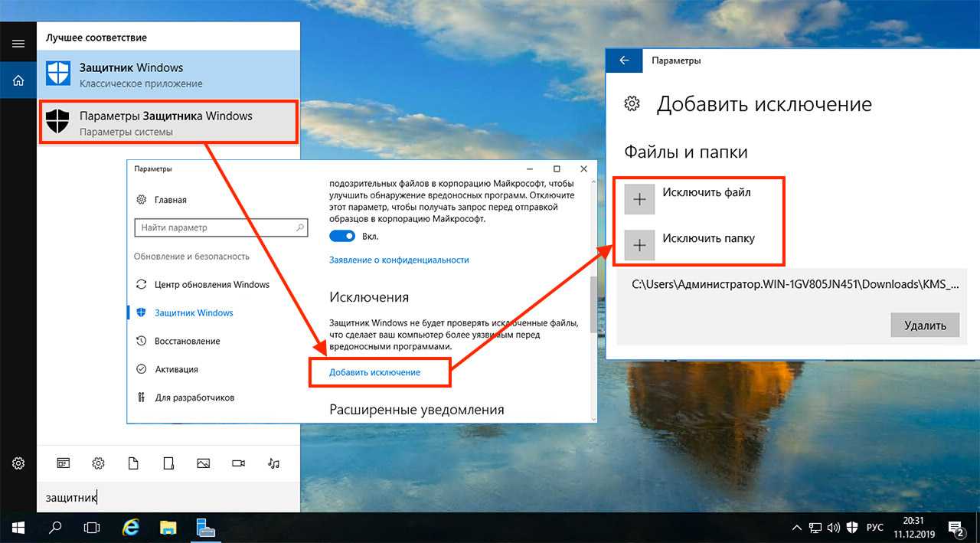The height and width of the screenshot is (543, 980).
Task: Filter search results by documents icon
Action: tap(133, 463)
